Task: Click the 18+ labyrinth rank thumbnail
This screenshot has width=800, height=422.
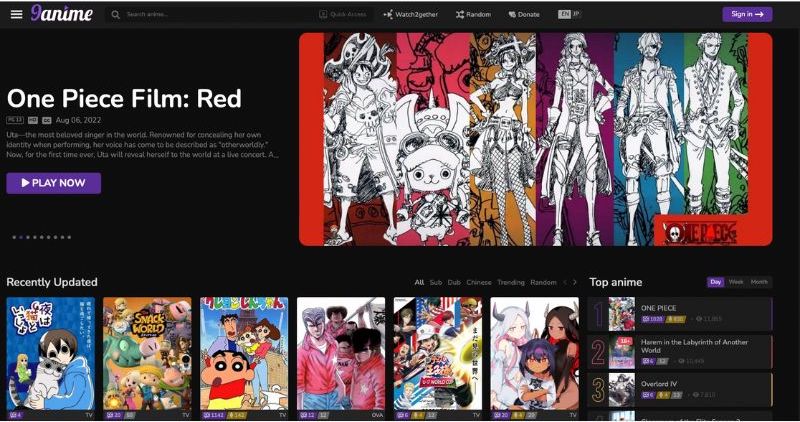Action: [621, 352]
